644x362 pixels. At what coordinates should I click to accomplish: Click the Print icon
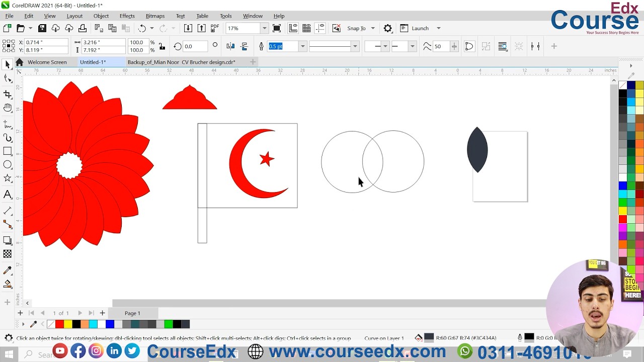(x=83, y=28)
